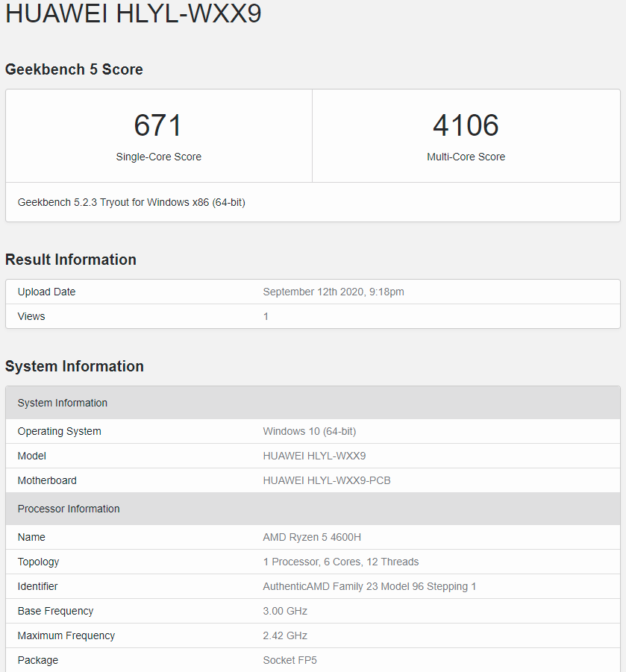The image size is (626, 672).
Task: Click the Model row label
Action: [32, 456]
